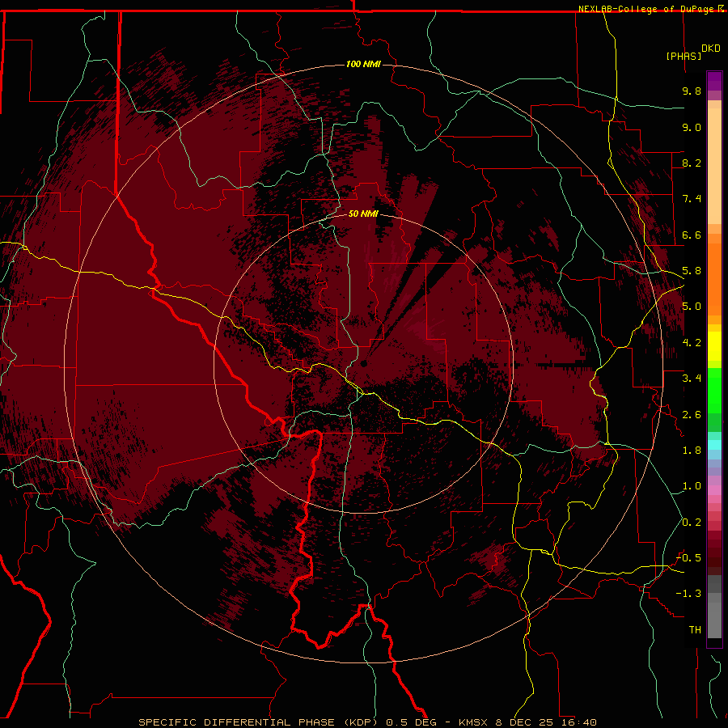Click the KMSX radar site dot
The image size is (728, 728).
point(364,363)
